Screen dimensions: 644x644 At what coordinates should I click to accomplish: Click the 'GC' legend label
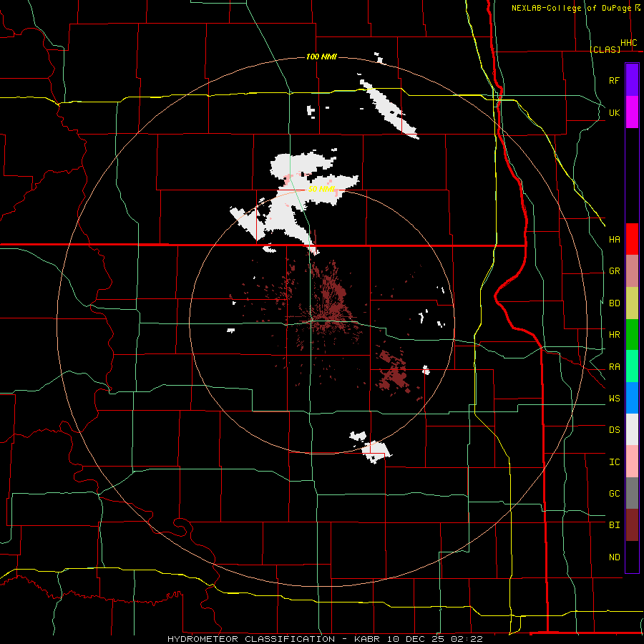(x=614, y=493)
